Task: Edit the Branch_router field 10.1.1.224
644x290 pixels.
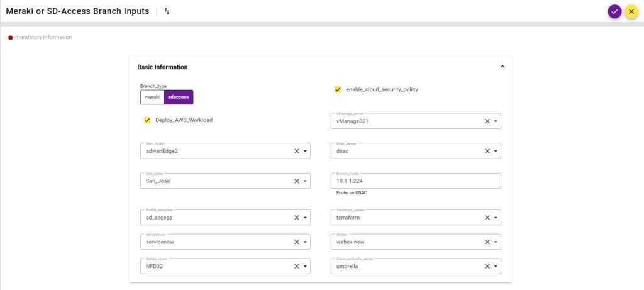Action: click(416, 181)
